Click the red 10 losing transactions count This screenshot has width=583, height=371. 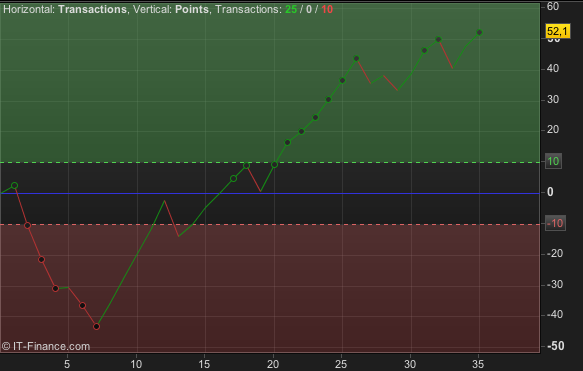coord(327,9)
